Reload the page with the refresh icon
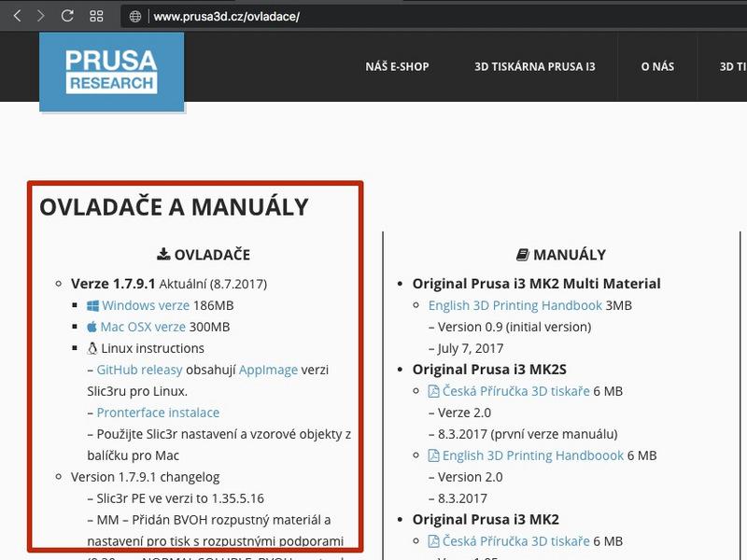 click(67, 16)
